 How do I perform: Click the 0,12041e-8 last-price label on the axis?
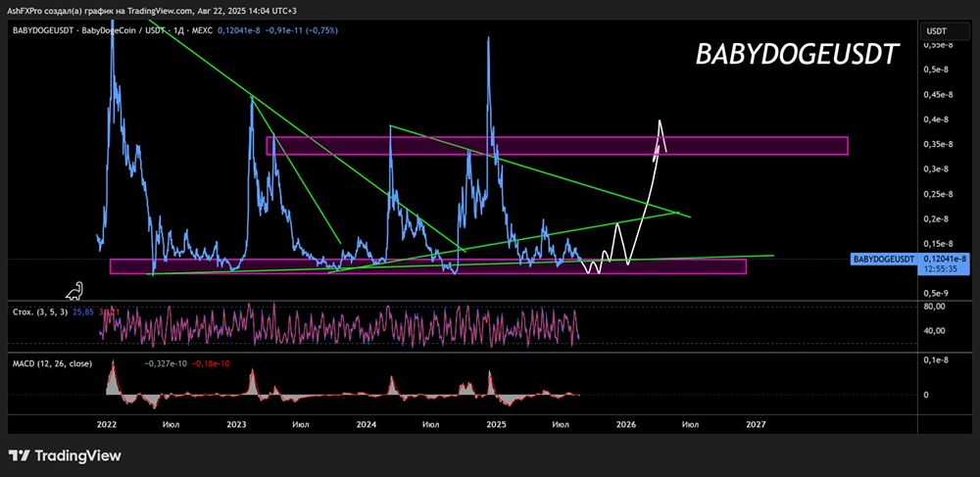pos(943,259)
